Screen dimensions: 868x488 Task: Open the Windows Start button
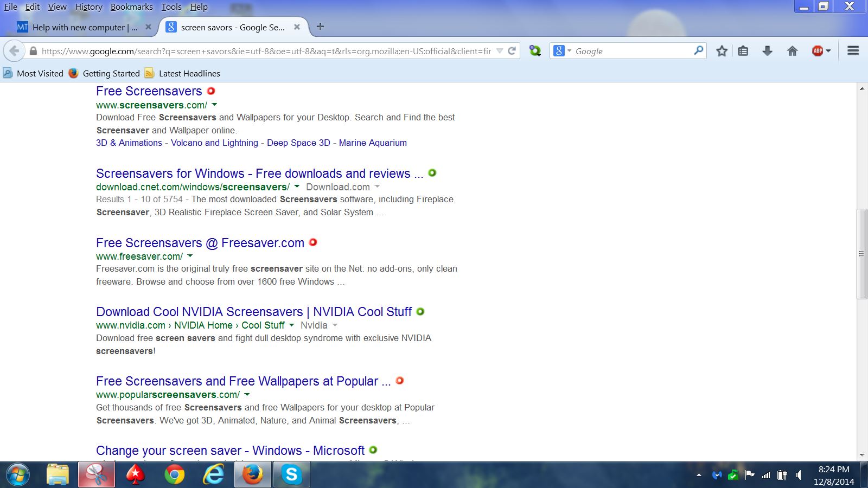18,475
